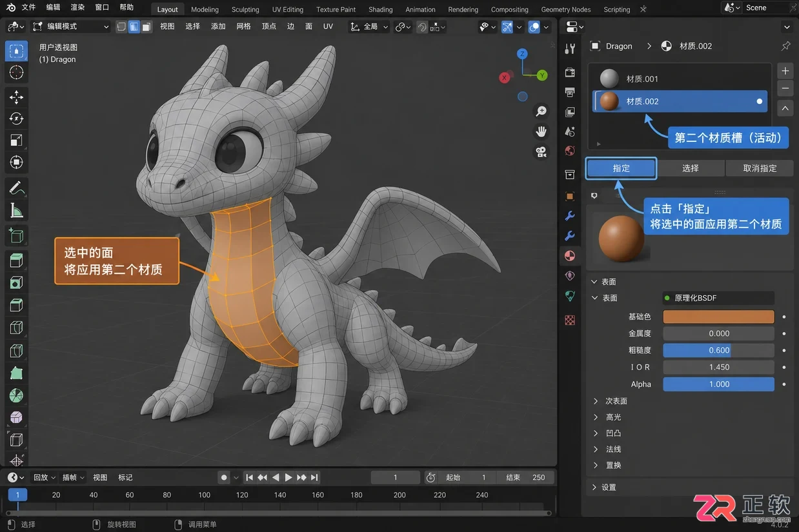Pin the properties context with pin icon
Viewport: 799px width, 532px height.
click(785, 46)
